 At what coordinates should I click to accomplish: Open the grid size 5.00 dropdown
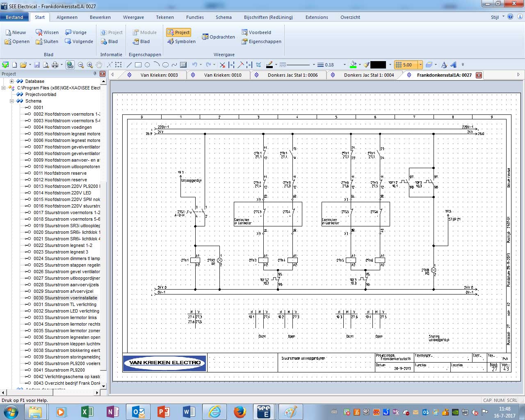pos(420,65)
